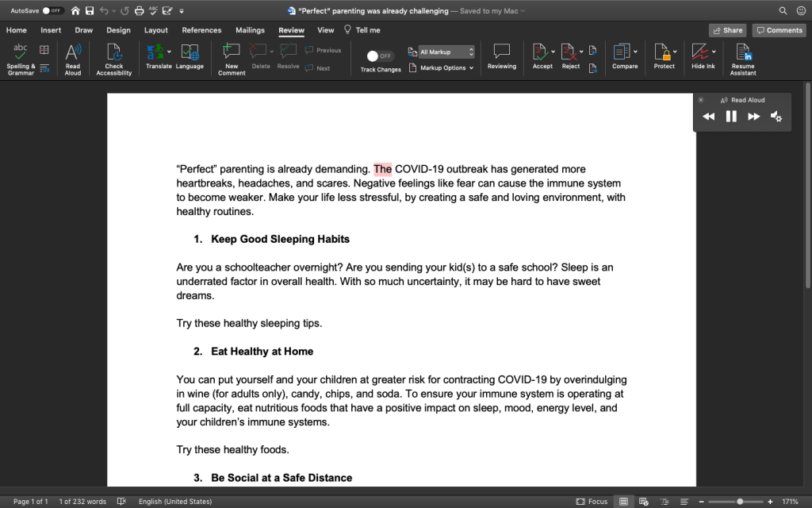The image size is (812, 508).
Task: Pause the Read Aloud playback
Action: [731, 117]
